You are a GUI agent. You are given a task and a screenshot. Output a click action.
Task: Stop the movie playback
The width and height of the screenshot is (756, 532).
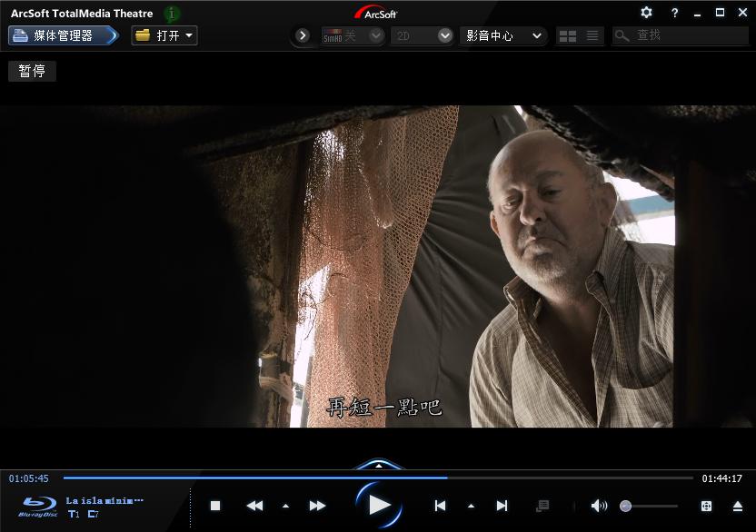(x=215, y=506)
